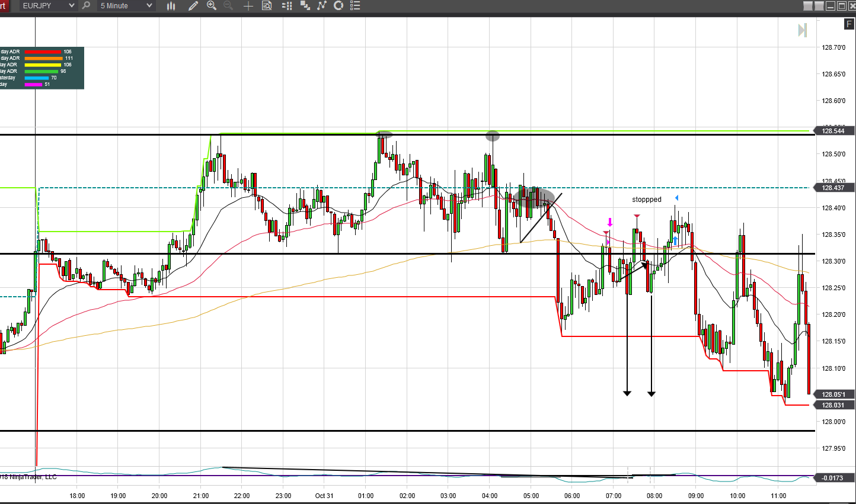The height and width of the screenshot is (504, 856).
Task: Click the 128.60'0 price axis label
Action: pyautogui.click(x=833, y=101)
